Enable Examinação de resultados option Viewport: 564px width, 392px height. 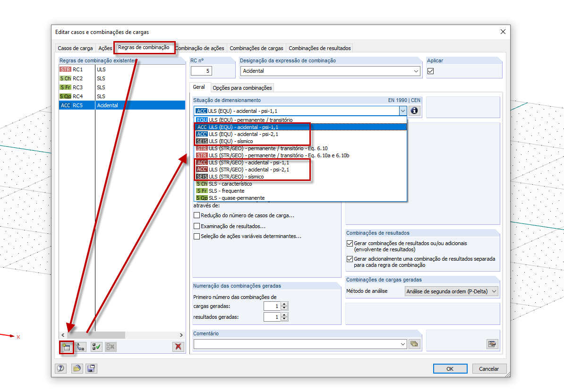click(x=197, y=226)
